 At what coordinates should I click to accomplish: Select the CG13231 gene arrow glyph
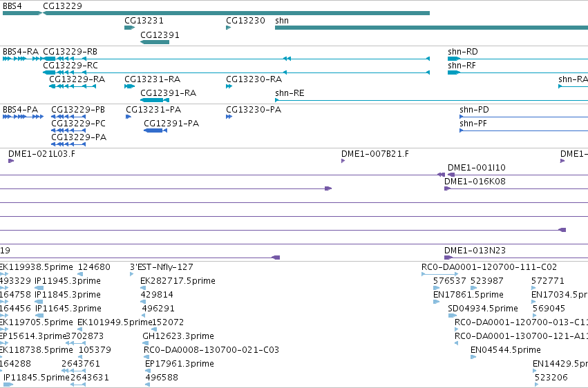129,28
